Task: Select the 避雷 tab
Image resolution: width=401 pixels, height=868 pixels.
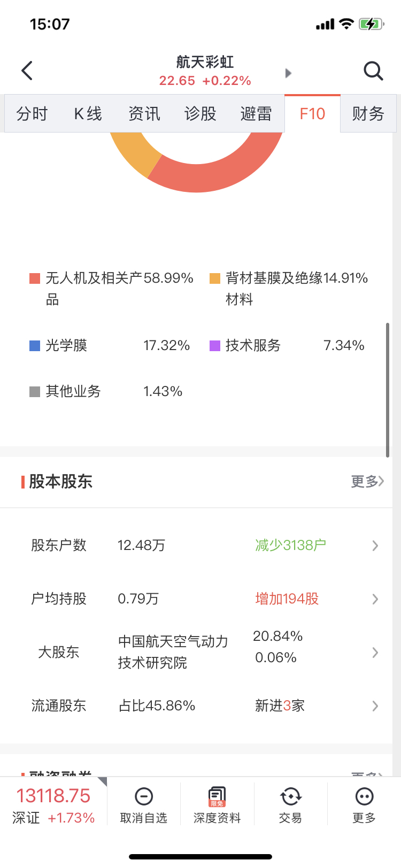Action: coord(256,114)
